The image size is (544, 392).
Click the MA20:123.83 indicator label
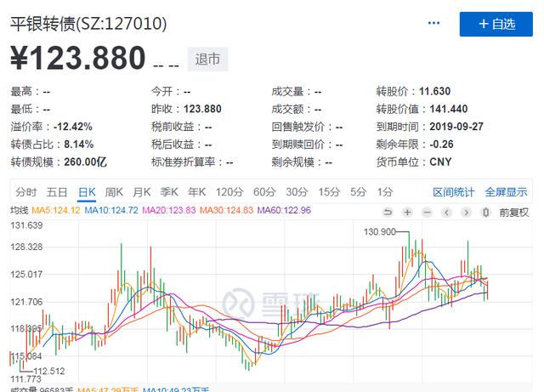pyautogui.click(x=169, y=210)
